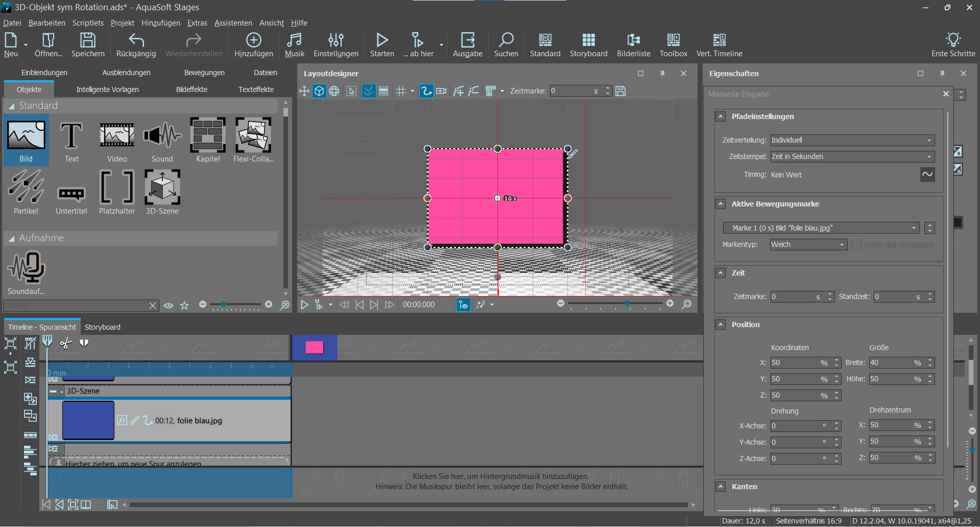Click the Ausgabe export icon
This screenshot has width=980, height=527.
pyautogui.click(x=467, y=45)
